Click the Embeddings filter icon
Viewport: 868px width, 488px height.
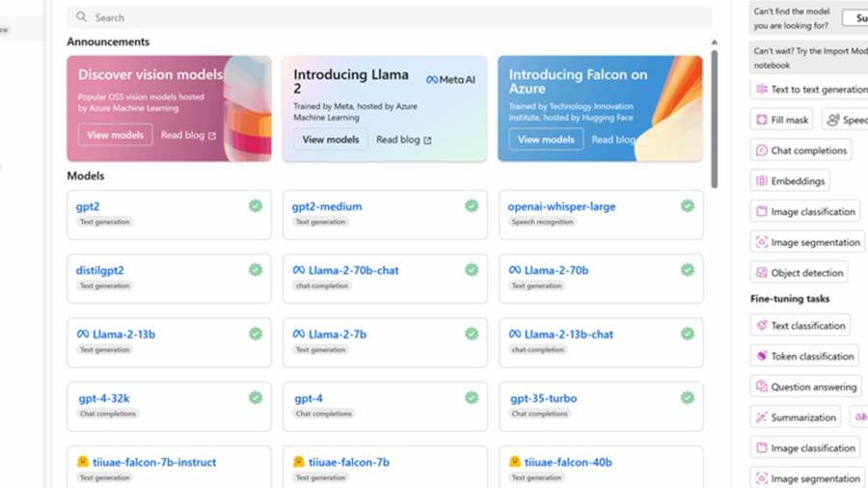pyautogui.click(x=762, y=181)
